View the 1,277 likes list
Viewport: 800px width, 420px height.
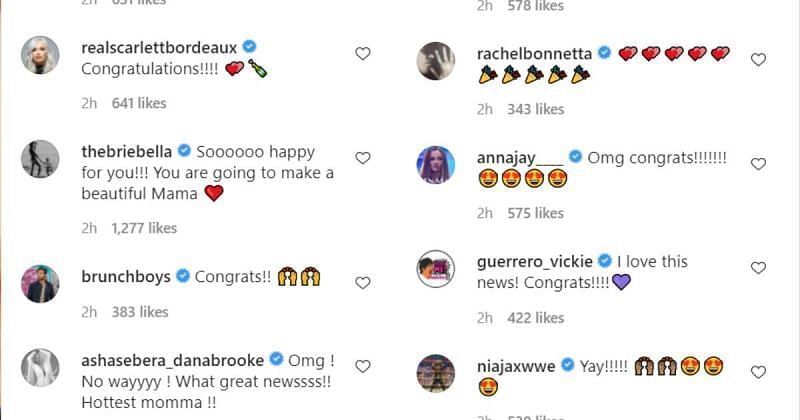pos(144,228)
